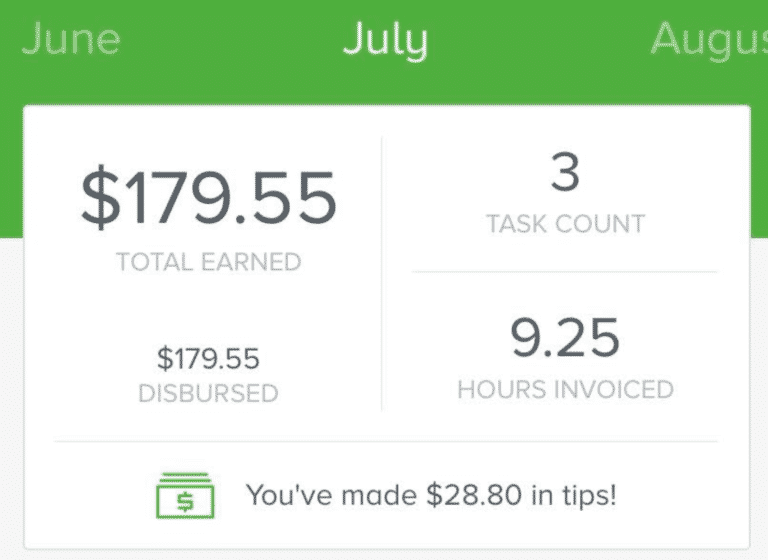Click the DISBURSED label
Screen dimensions: 768x560
tap(208, 393)
